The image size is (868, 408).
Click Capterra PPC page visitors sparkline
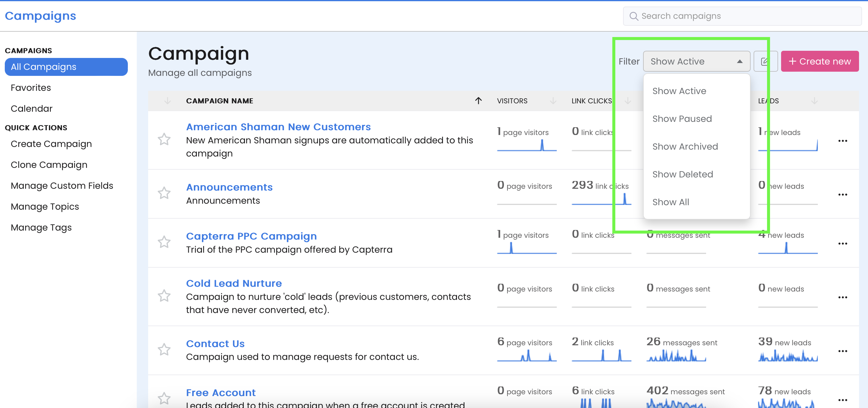pyautogui.click(x=527, y=248)
